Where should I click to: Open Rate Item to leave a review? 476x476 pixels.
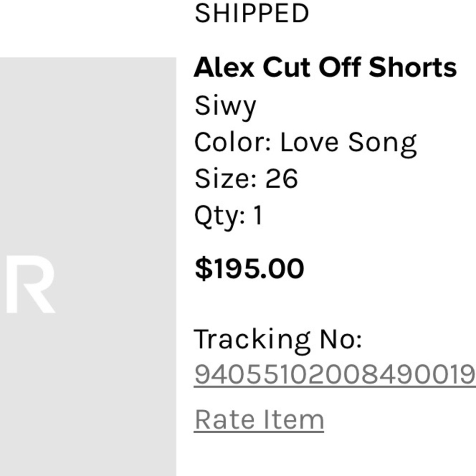pos(258,419)
